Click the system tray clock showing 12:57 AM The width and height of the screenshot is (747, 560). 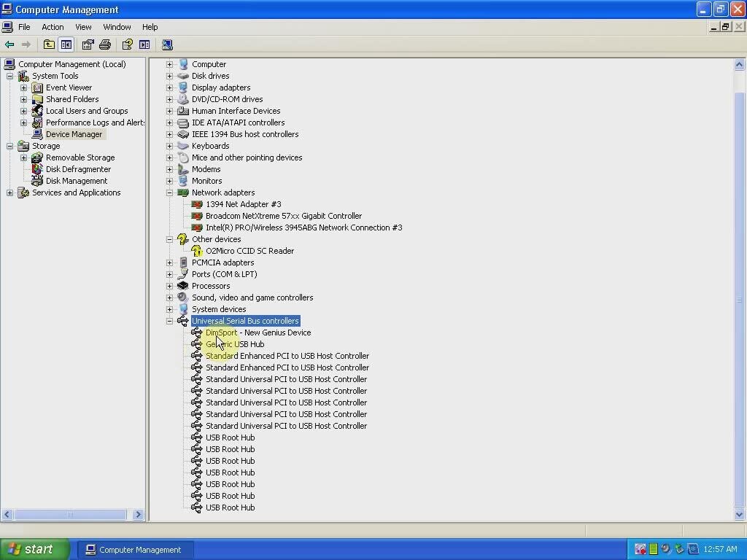[x=720, y=550]
